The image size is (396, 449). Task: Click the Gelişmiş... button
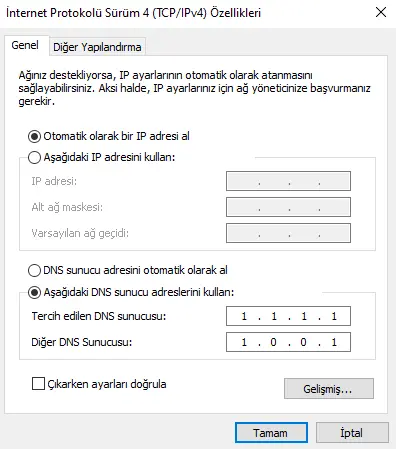[x=329, y=389]
